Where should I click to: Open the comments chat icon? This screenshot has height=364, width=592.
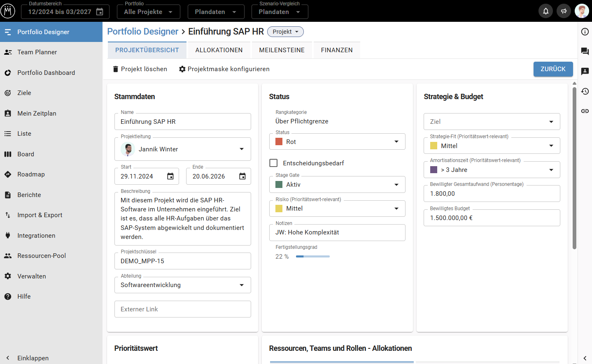coord(585,51)
